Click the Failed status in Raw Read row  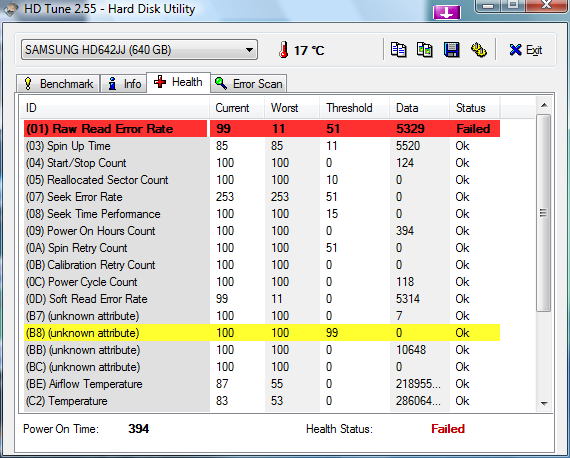(473, 129)
